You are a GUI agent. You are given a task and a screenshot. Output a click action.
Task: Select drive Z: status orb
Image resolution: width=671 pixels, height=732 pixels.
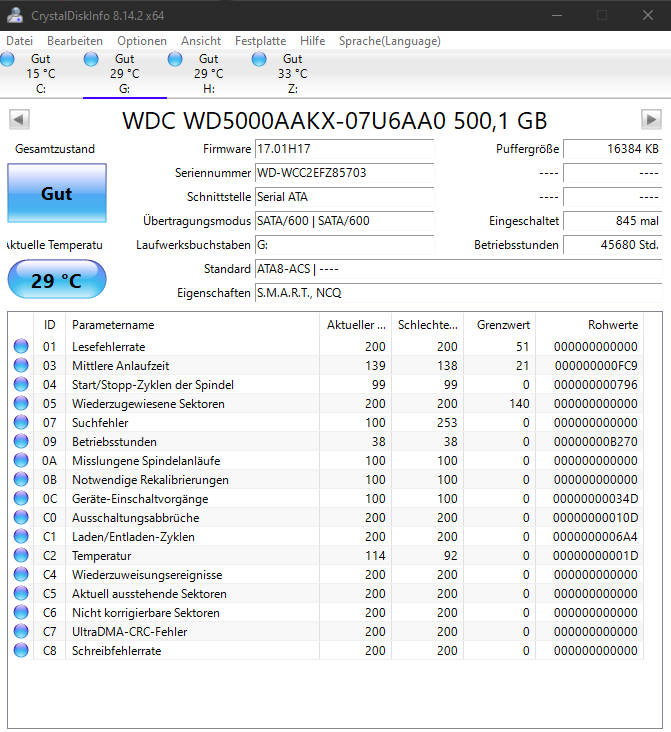click(x=259, y=59)
